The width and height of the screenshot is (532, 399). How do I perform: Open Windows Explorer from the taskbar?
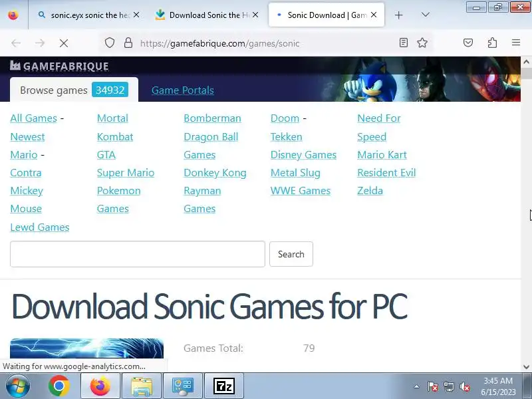click(142, 386)
